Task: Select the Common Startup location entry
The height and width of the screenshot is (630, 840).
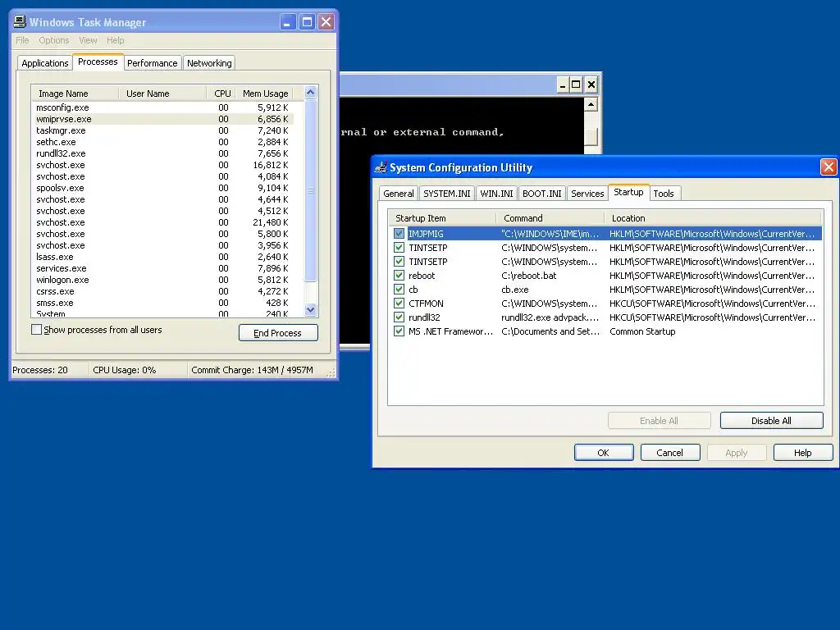Action: [642, 331]
